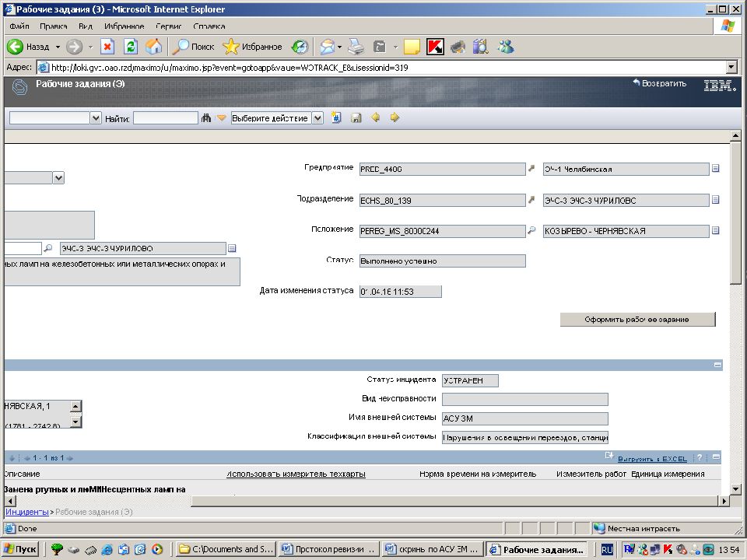
Task: Go to next record yellow arrow
Action: [395, 117]
